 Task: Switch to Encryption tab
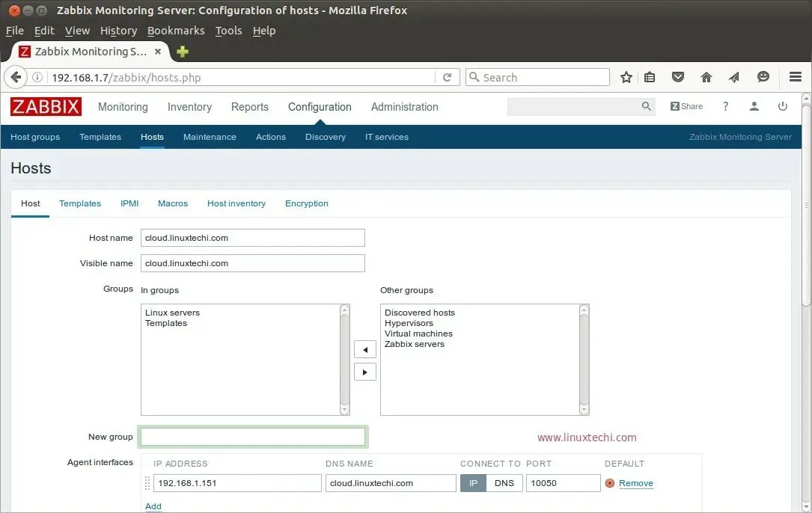(307, 203)
